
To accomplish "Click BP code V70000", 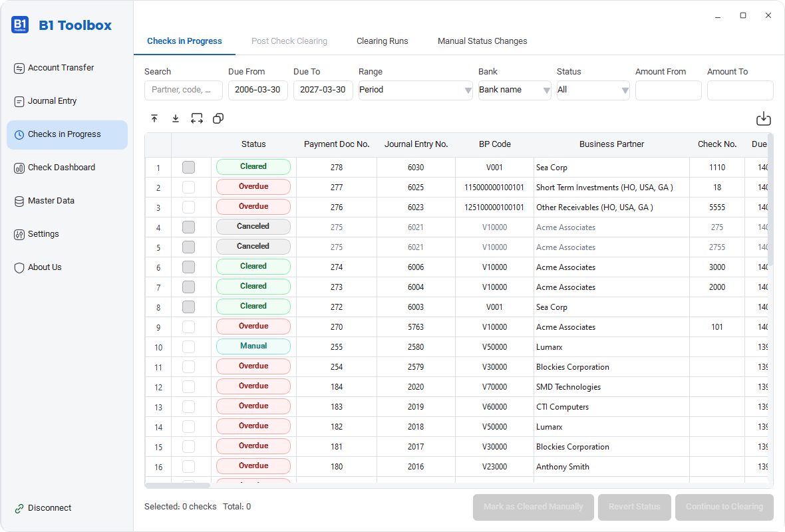I will 495,388.
